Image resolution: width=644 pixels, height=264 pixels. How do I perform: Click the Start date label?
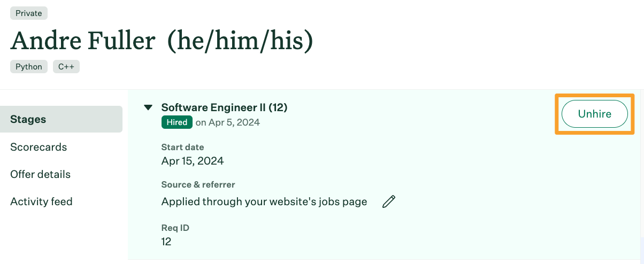[183, 147]
